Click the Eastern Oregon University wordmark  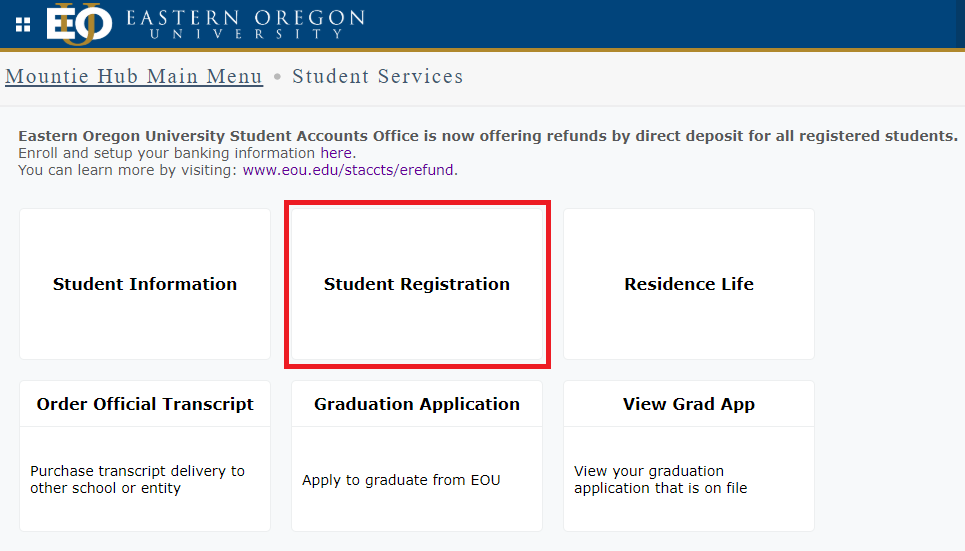pyautogui.click(x=245, y=25)
